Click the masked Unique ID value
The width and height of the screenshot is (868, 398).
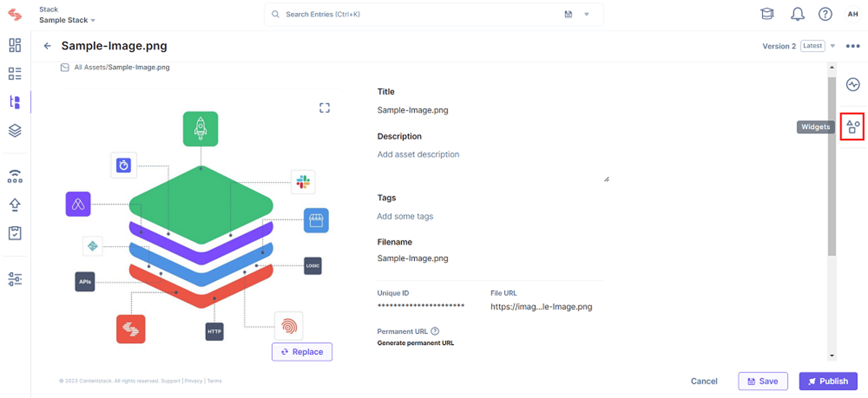(420, 306)
